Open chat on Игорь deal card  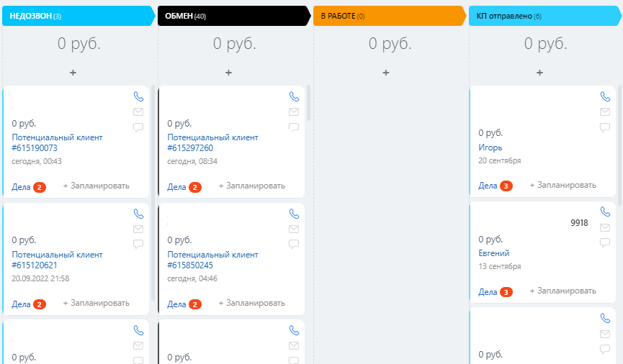tap(605, 127)
